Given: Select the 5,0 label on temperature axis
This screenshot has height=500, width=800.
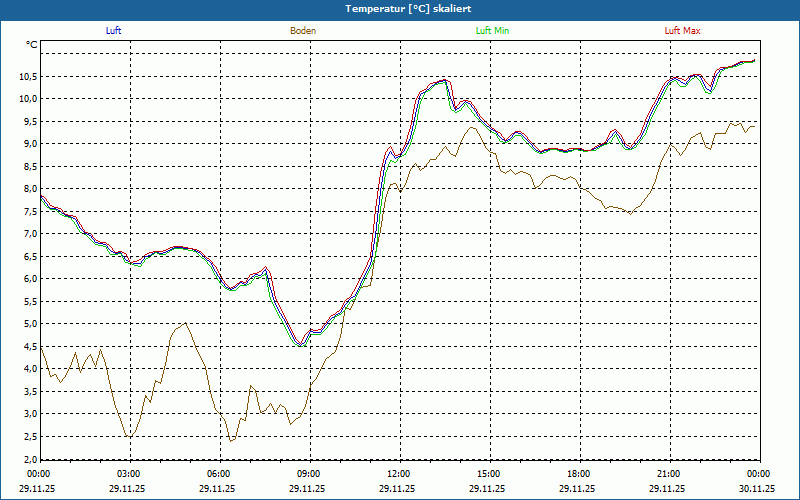Looking at the screenshot, I should pos(29,324).
